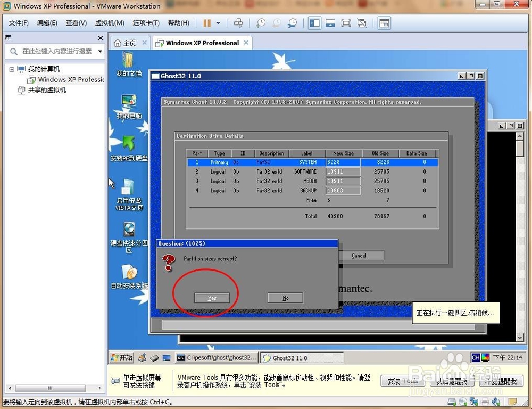Screen dimensions: 532x409
Task: Click the console view icon
Action: click(x=384, y=23)
